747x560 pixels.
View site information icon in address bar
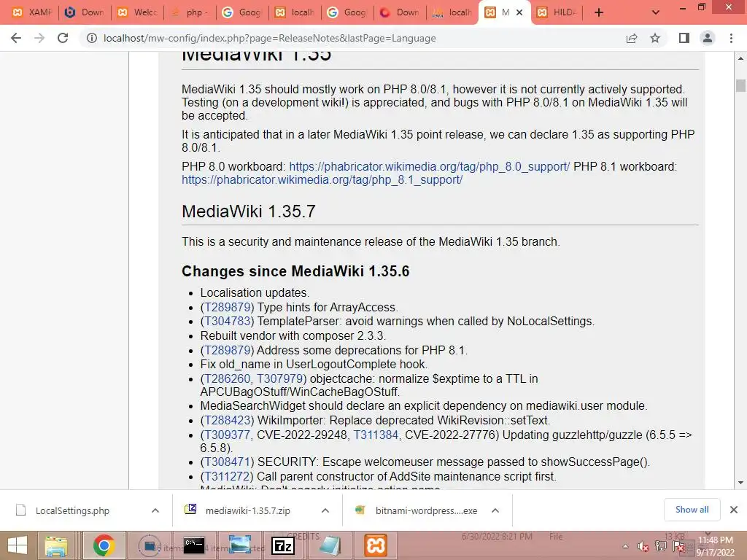tap(91, 38)
